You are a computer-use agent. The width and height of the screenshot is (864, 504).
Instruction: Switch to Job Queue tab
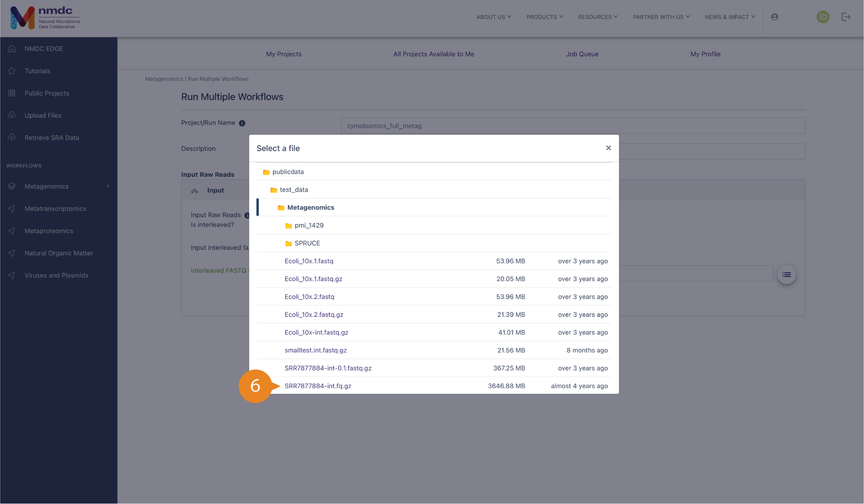coord(582,54)
